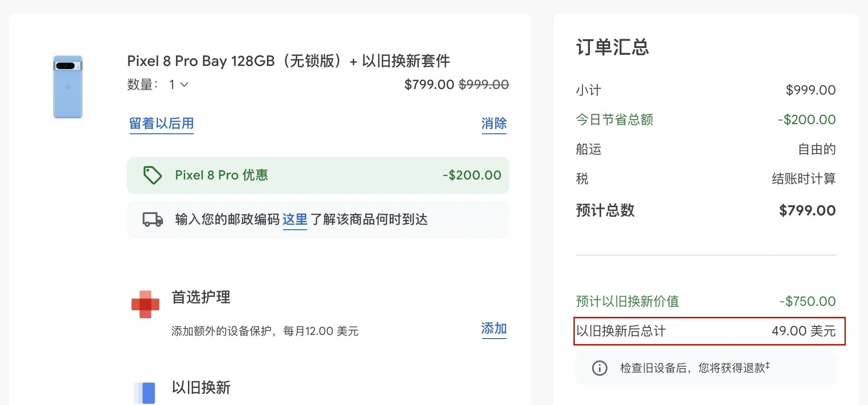
Task: Click the delivery truck icon
Action: click(x=153, y=220)
